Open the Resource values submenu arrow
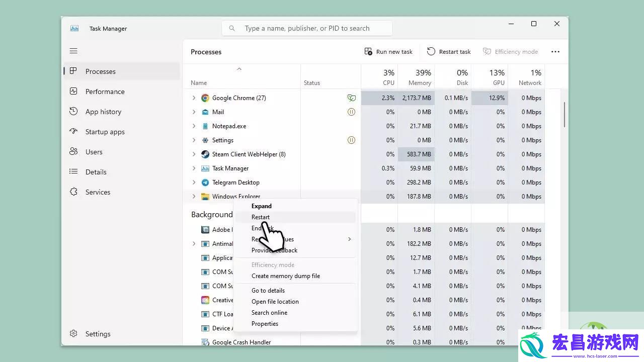Image resolution: width=644 pixels, height=362 pixels. tap(349, 239)
